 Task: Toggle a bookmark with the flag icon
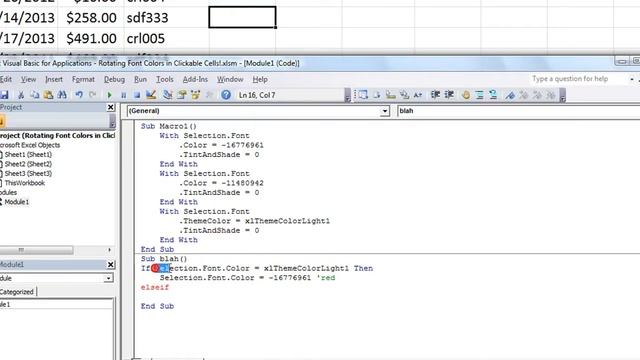tap(510, 95)
